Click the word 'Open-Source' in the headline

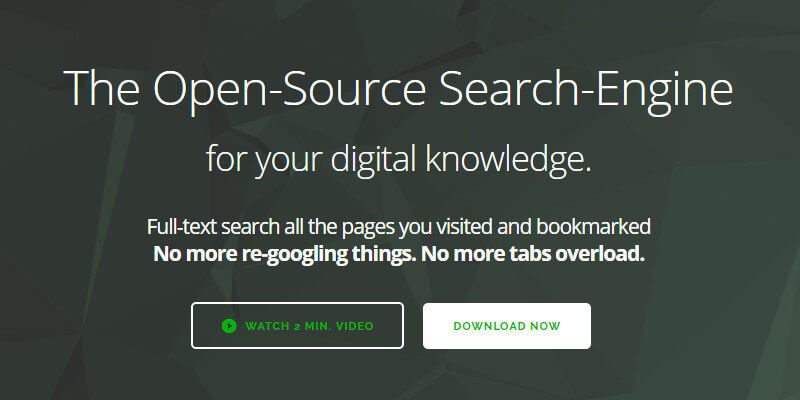(x=289, y=88)
